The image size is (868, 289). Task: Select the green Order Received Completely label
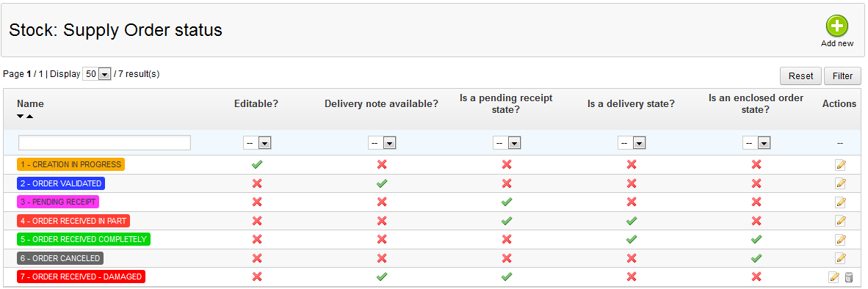(x=84, y=239)
